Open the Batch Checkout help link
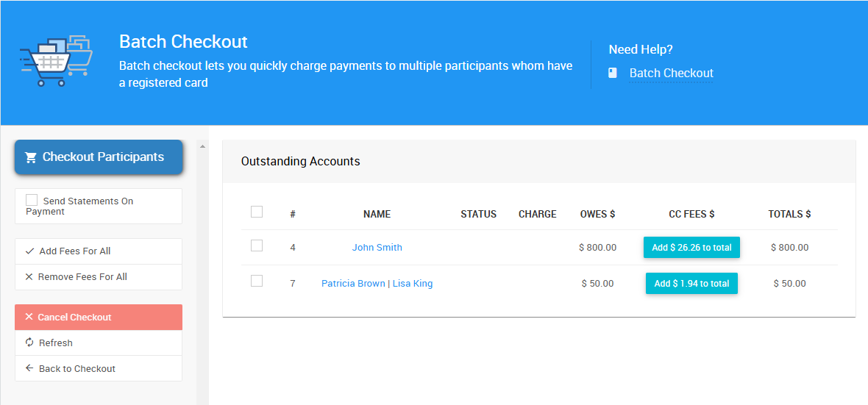Image resolution: width=868 pixels, height=405 pixels. [671, 73]
